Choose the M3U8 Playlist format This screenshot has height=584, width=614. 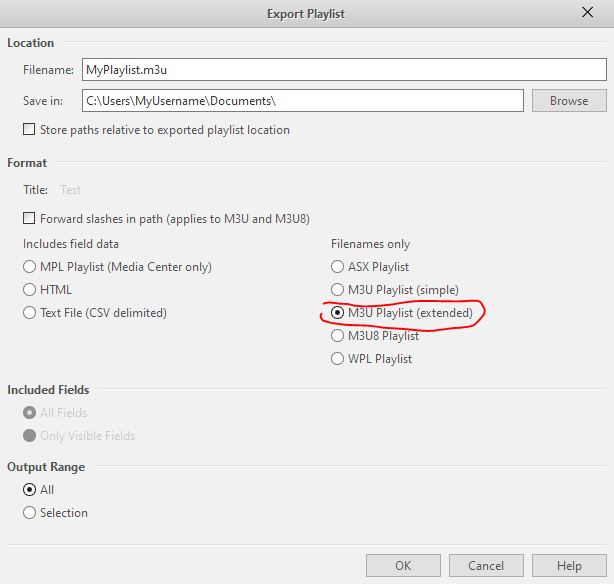337,336
